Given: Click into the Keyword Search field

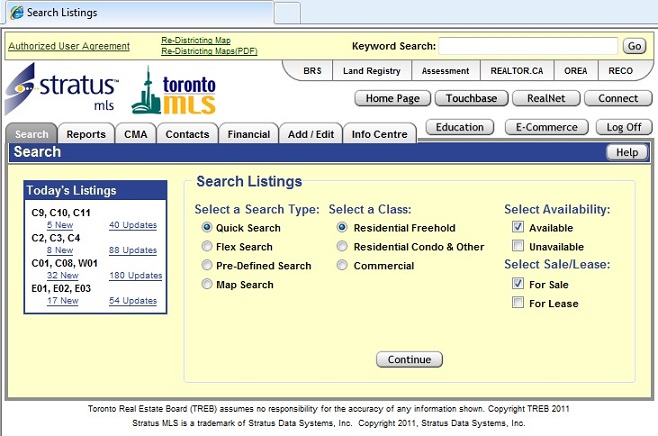Looking at the screenshot, I should [x=528, y=46].
